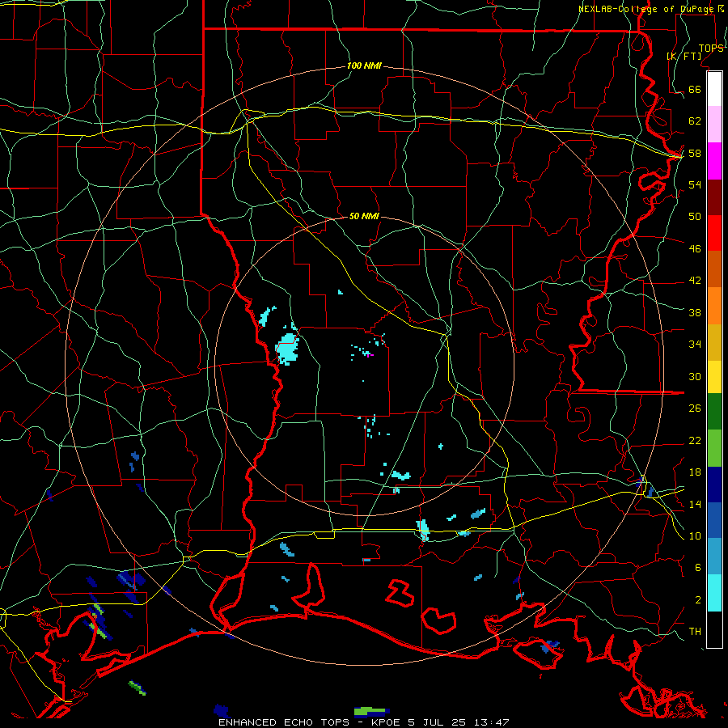This screenshot has width=728, height=728.
Task: Click the legend value 38
Action: pyautogui.click(x=695, y=312)
